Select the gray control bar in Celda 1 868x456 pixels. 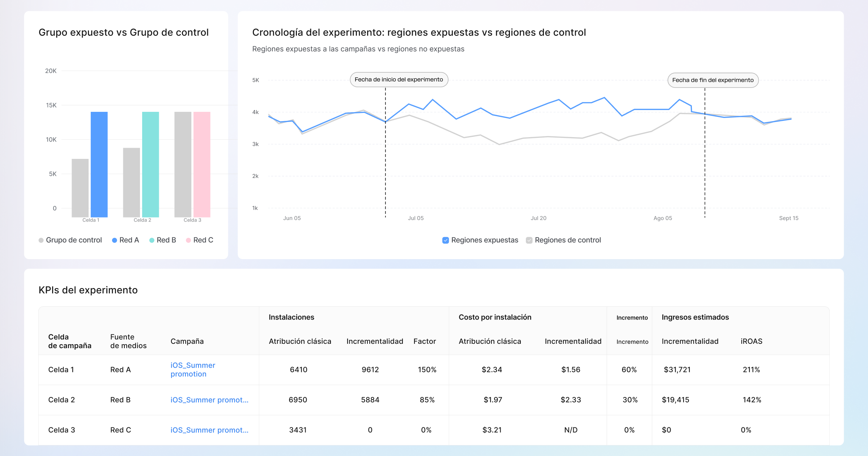pyautogui.click(x=80, y=188)
